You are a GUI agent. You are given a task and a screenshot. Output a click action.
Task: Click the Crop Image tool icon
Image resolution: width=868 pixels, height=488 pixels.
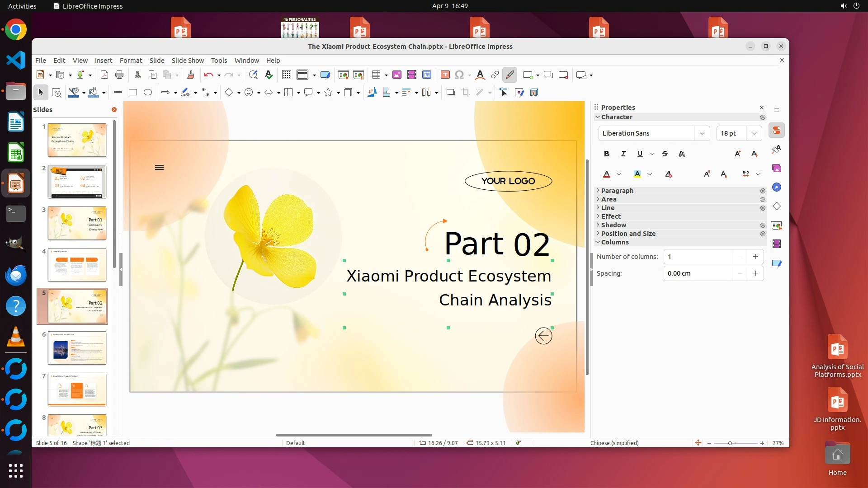pos(465,92)
